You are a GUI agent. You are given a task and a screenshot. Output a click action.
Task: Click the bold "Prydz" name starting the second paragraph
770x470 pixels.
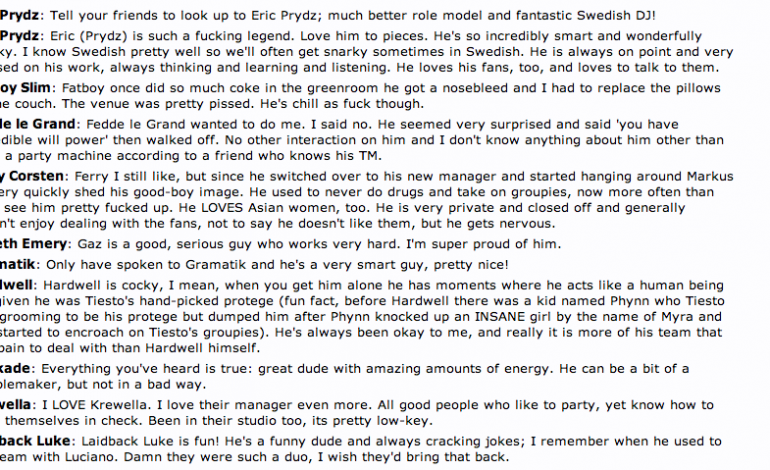pyautogui.click(x=19, y=33)
